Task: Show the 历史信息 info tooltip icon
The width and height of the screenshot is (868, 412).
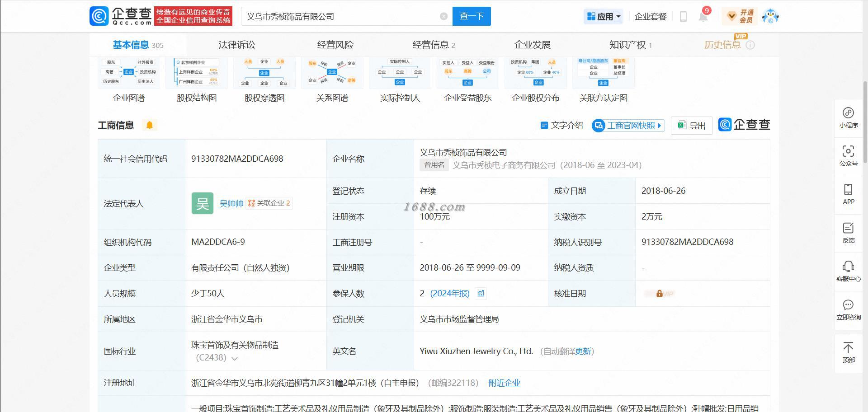Action: 750,45
